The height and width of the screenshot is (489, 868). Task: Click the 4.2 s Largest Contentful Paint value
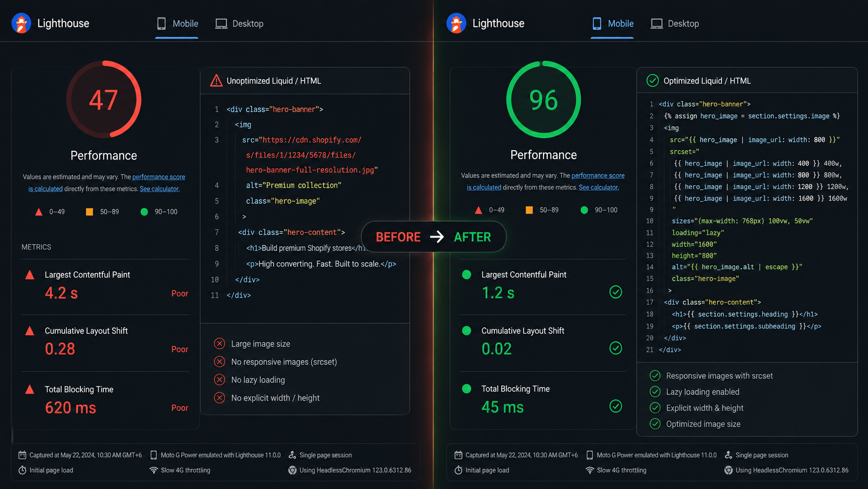point(61,293)
